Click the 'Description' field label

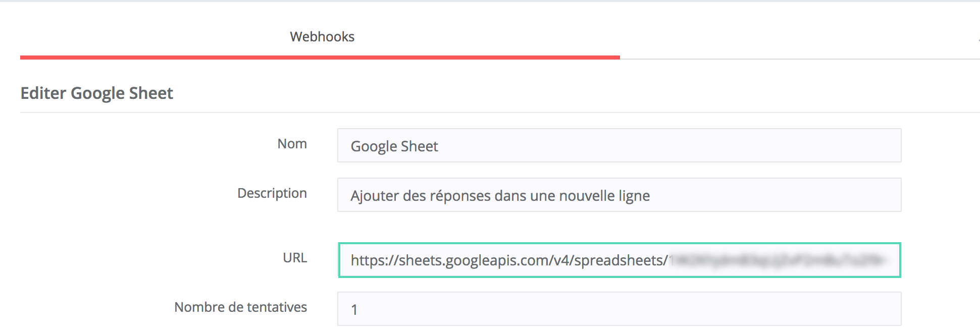[272, 193]
